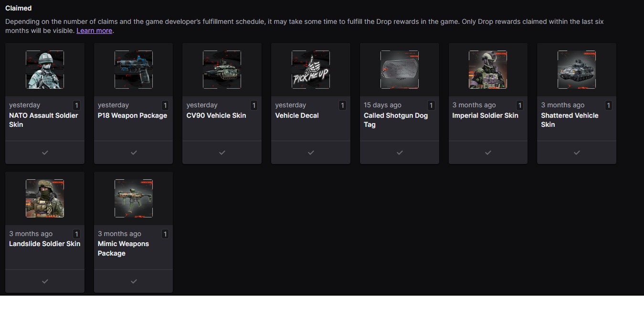Click the NATO Assault Soldier Skin image
Image resolution: width=644 pixels, height=309 pixels.
pos(45,70)
